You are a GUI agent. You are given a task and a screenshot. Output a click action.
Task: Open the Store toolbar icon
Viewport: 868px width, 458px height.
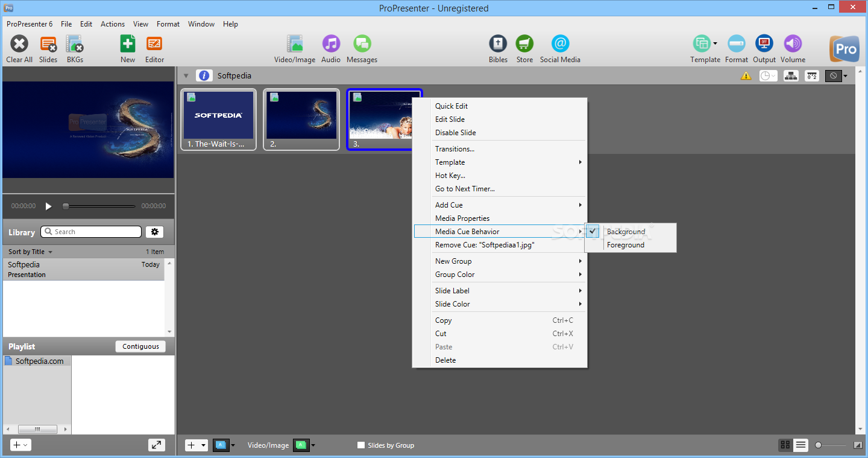tap(524, 44)
